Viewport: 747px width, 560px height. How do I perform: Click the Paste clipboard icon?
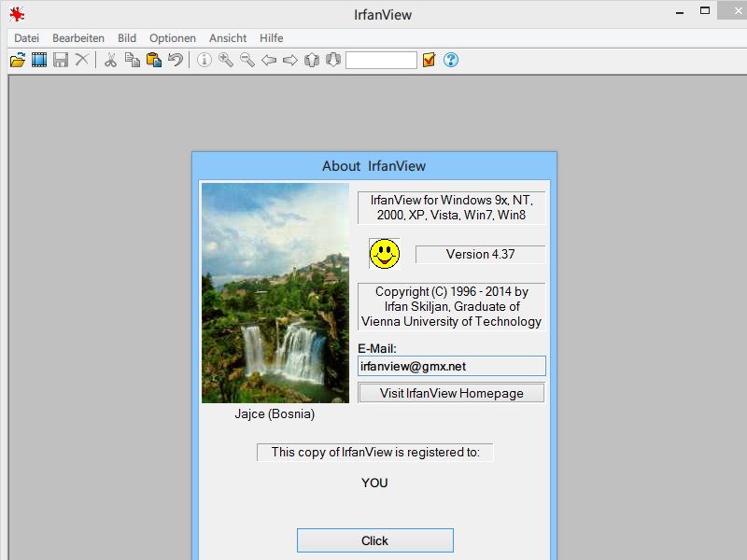(x=154, y=60)
